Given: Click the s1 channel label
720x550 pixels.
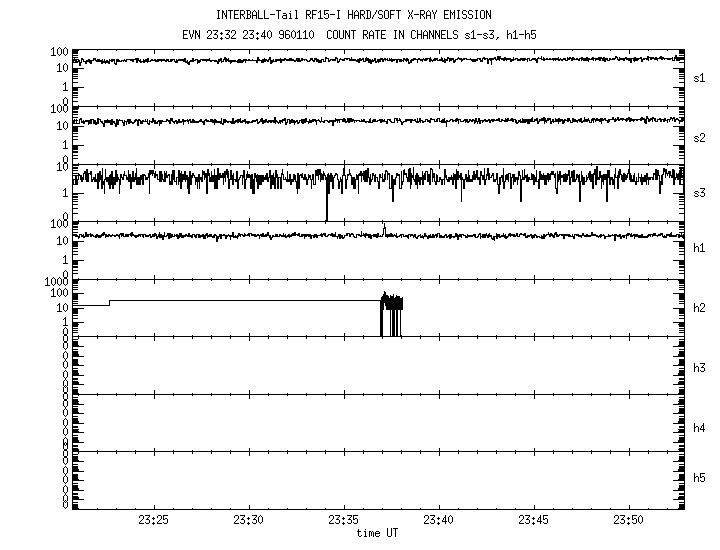Looking at the screenshot, I should coord(700,77).
